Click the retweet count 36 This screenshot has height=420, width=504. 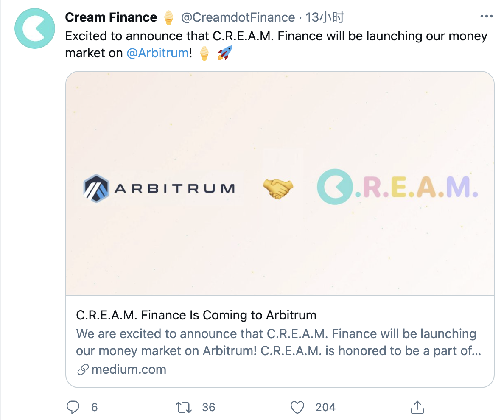(209, 407)
